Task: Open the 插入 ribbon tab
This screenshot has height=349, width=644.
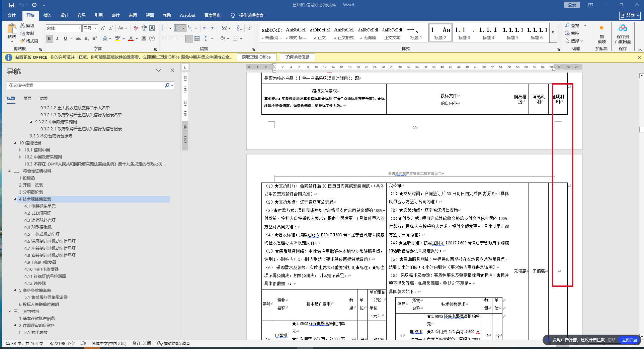Action: pyautogui.click(x=47, y=15)
